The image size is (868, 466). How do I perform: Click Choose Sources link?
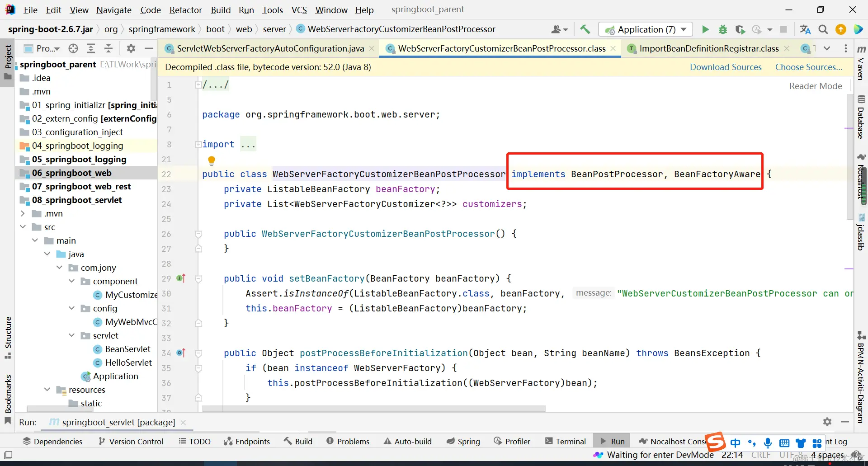[809, 67]
